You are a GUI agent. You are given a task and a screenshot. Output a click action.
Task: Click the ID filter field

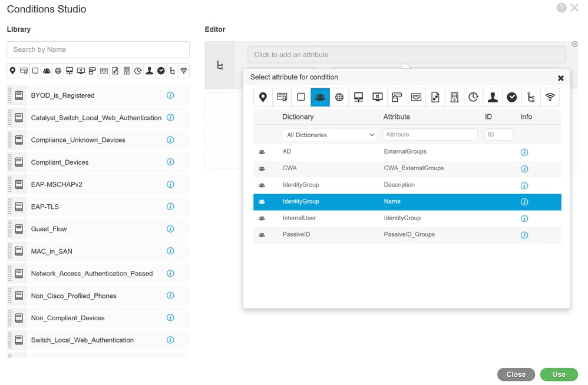[499, 134]
